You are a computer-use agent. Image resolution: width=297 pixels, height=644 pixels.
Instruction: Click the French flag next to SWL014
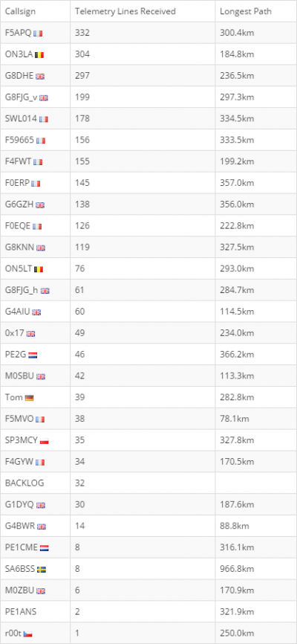click(x=44, y=119)
